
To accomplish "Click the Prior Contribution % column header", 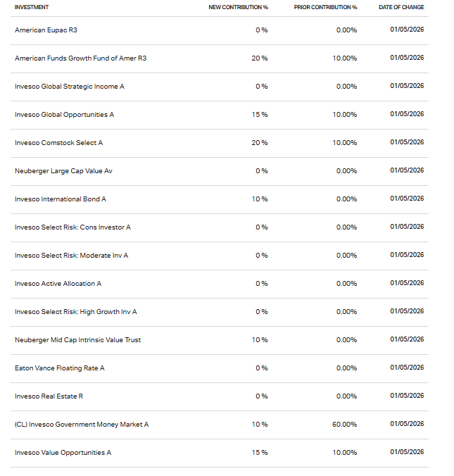I will [x=325, y=7].
